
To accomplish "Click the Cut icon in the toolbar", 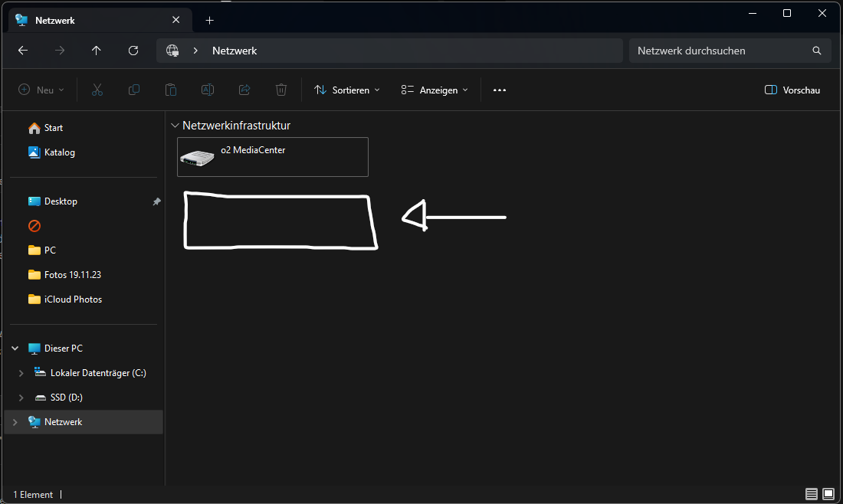I will (97, 90).
